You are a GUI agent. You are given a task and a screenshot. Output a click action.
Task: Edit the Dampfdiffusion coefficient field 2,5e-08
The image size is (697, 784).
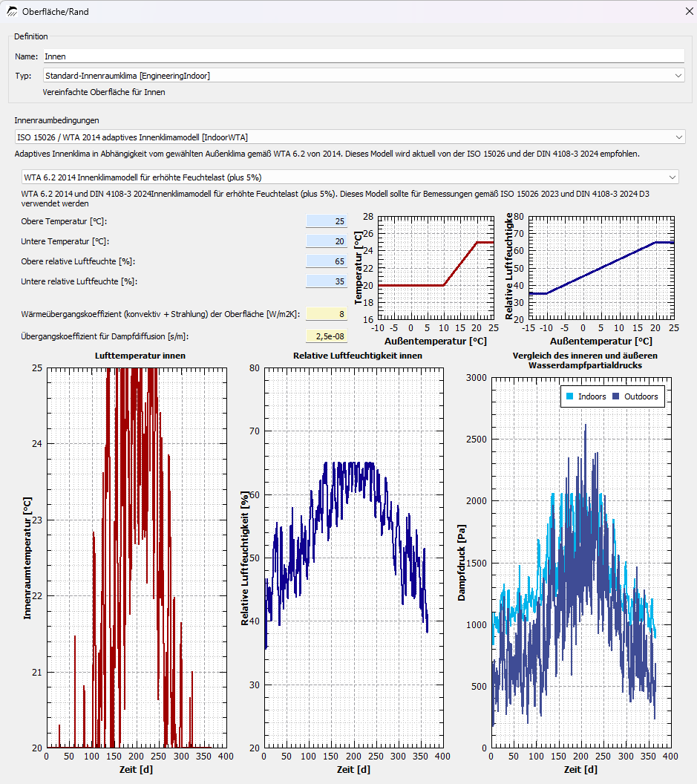coord(327,336)
